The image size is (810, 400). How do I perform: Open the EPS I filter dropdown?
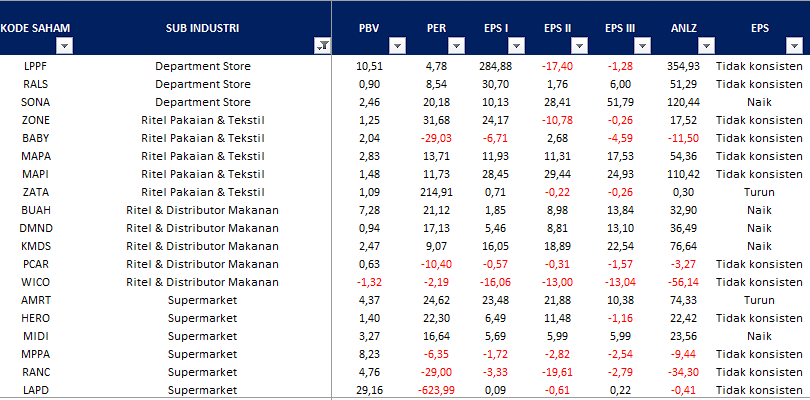(x=518, y=46)
